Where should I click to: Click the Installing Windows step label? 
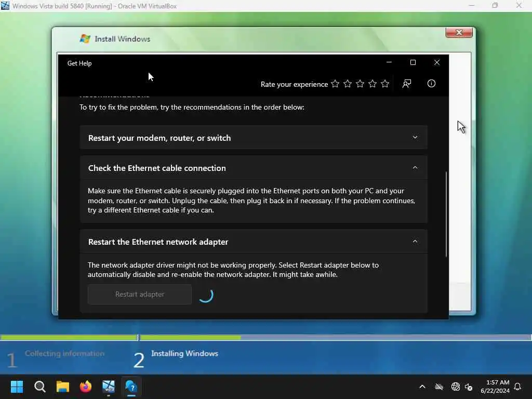tap(184, 353)
